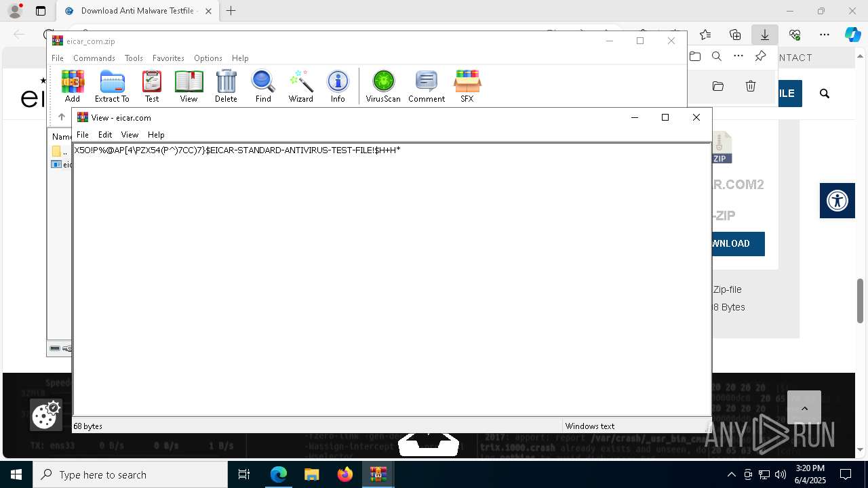Click the 68 bytes status entry

click(88, 426)
